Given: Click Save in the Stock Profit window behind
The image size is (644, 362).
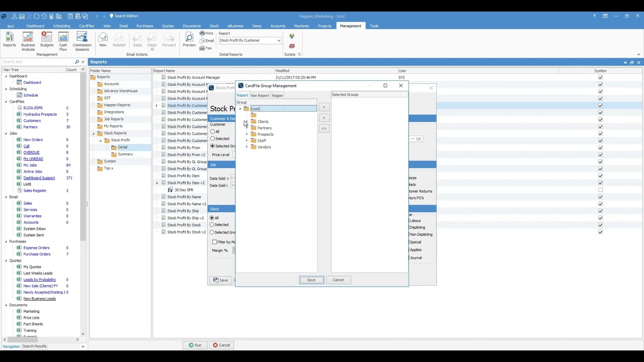Looking at the screenshot, I should (x=221, y=280).
